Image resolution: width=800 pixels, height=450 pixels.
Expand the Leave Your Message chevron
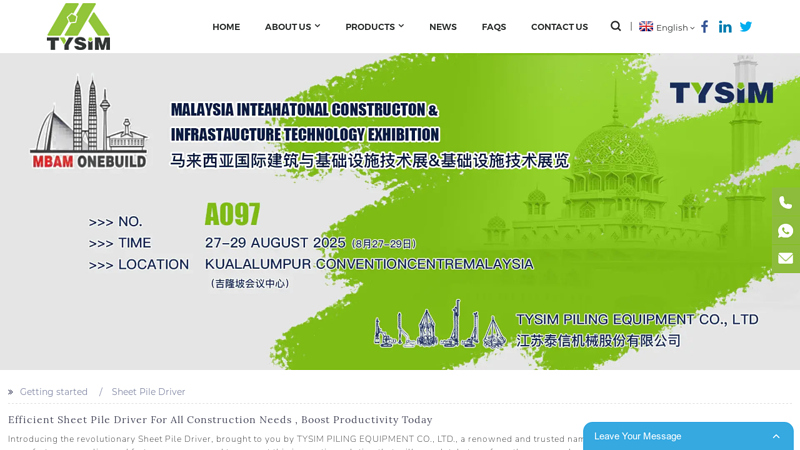776,436
